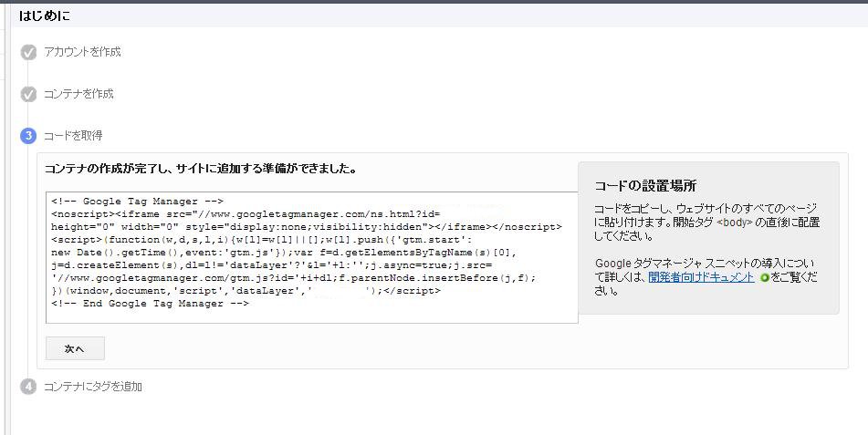Click inside the Google Tag Manager code box
This screenshot has width=868, height=435.
point(311,257)
